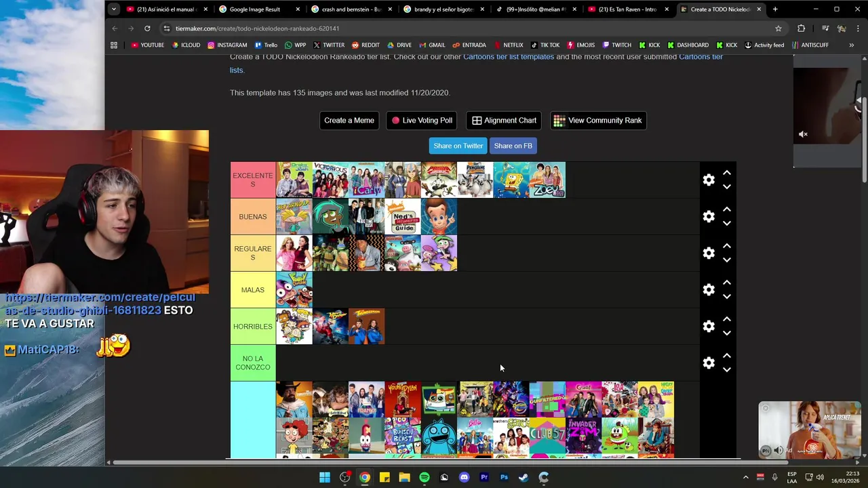Open the Trello bookmark
Screen dimensions: 868x488
pos(266,45)
